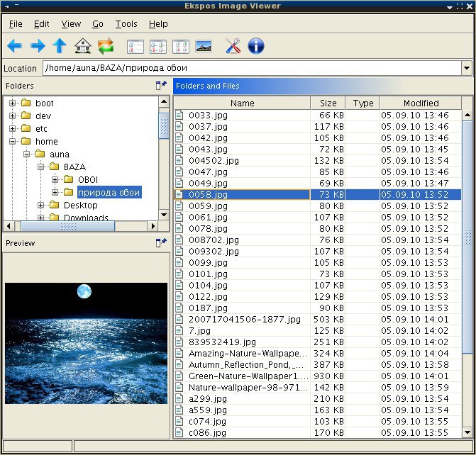Refresh the current folder view
The height and width of the screenshot is (455, 476).
(105, 46)
